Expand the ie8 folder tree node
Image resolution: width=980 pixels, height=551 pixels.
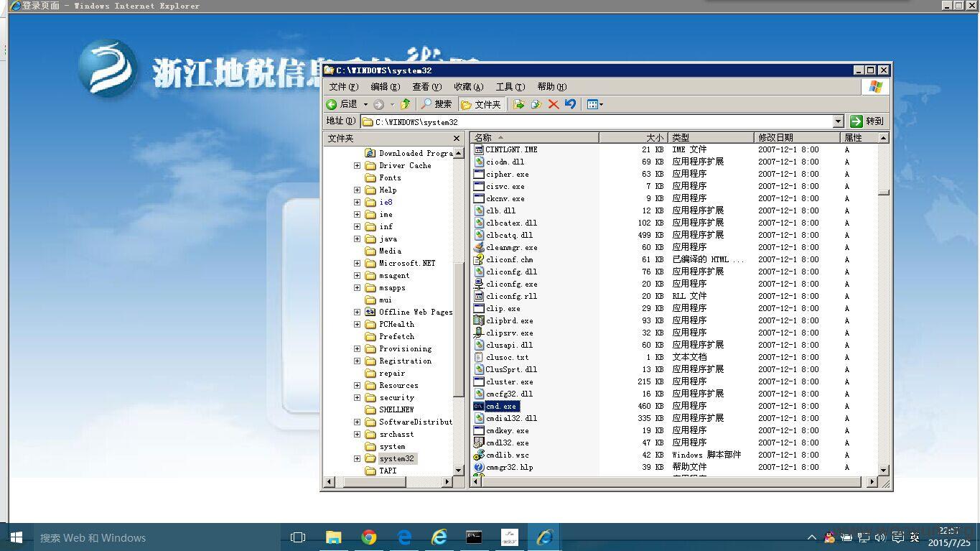click(x=357, y=202)
